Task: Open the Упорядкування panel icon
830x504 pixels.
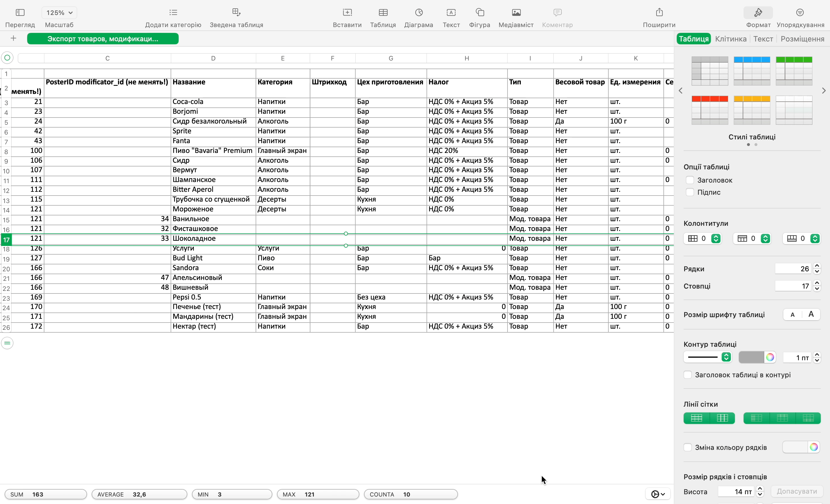Action: click(800, 12)
